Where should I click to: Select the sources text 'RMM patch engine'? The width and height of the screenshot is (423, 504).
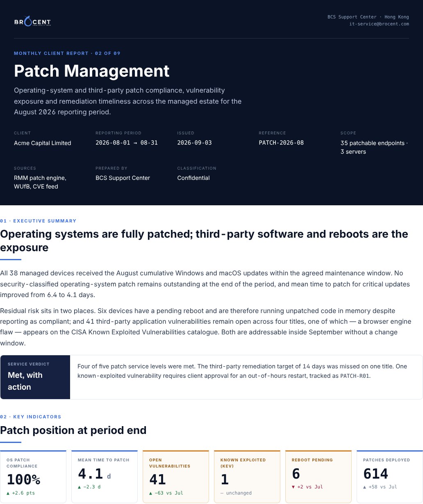(40, 178)
